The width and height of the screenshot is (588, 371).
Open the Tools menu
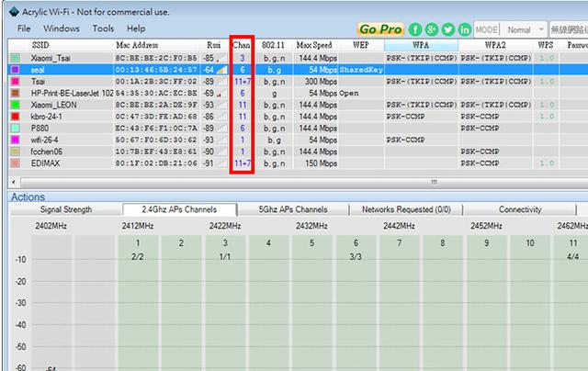coord(104,28)
